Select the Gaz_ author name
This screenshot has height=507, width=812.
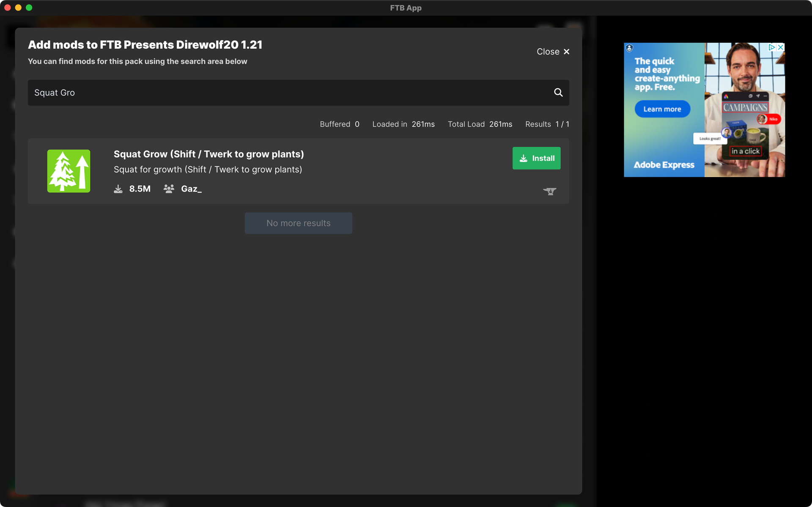click(x=192, y=189)
